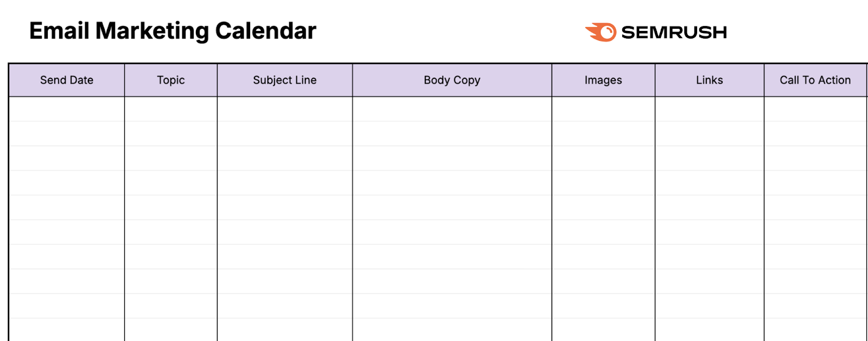
Task: Click the Links column header
Action: (x=710, y=80)
